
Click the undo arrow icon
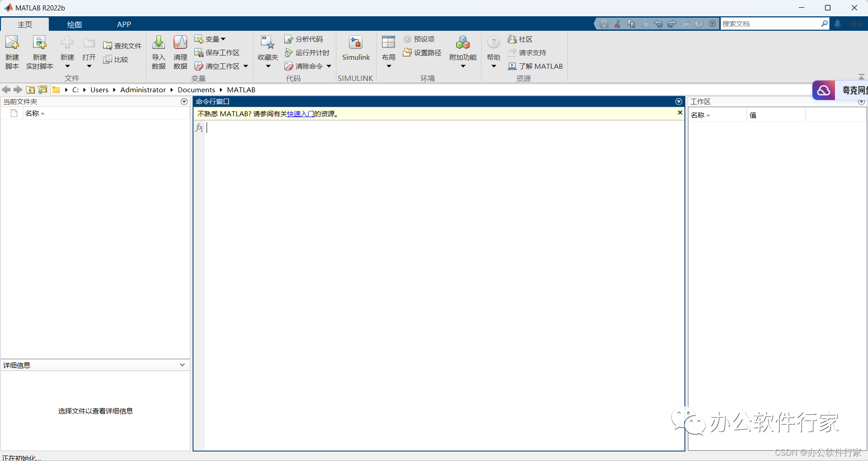click(x=658, y=24)
